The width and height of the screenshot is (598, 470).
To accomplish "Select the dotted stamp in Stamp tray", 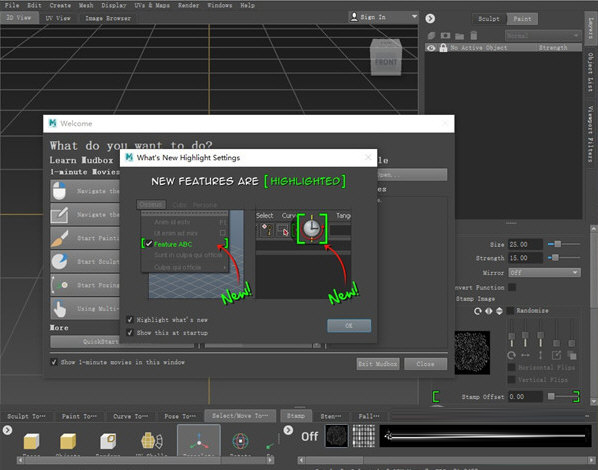I will 336,436.
